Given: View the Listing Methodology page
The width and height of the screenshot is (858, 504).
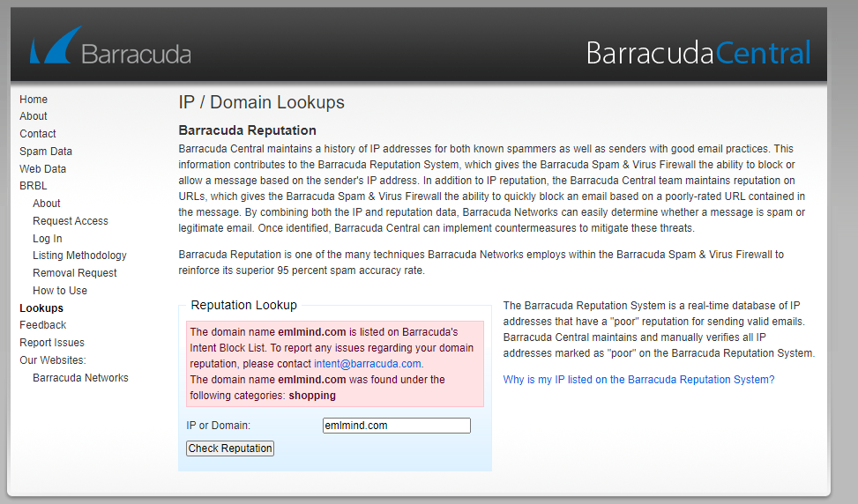Looking at the screenshot, I should 79,256.
